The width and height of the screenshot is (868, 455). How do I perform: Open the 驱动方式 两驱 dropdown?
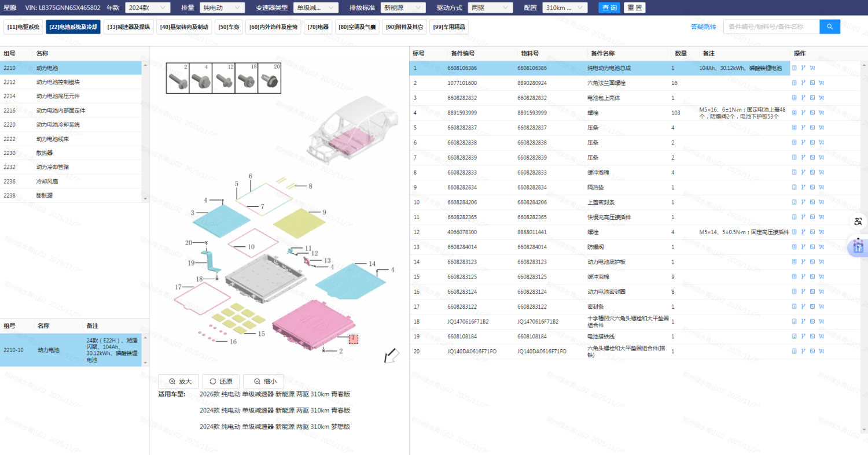coord(490,8)
